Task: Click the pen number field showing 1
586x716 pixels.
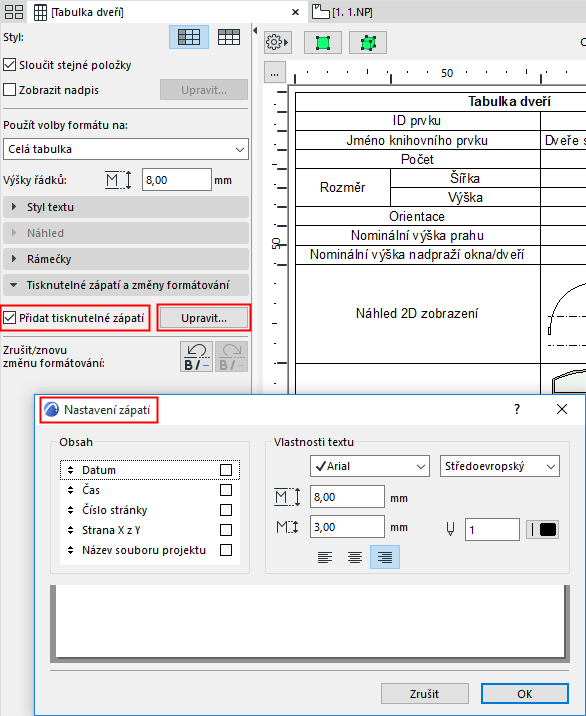Action: pos(492,530)
